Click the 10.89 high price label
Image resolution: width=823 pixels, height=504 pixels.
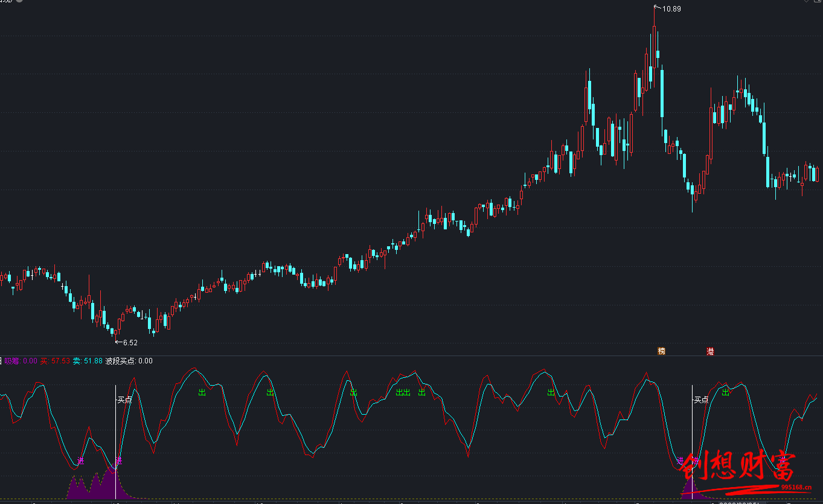tap(671, 8)
